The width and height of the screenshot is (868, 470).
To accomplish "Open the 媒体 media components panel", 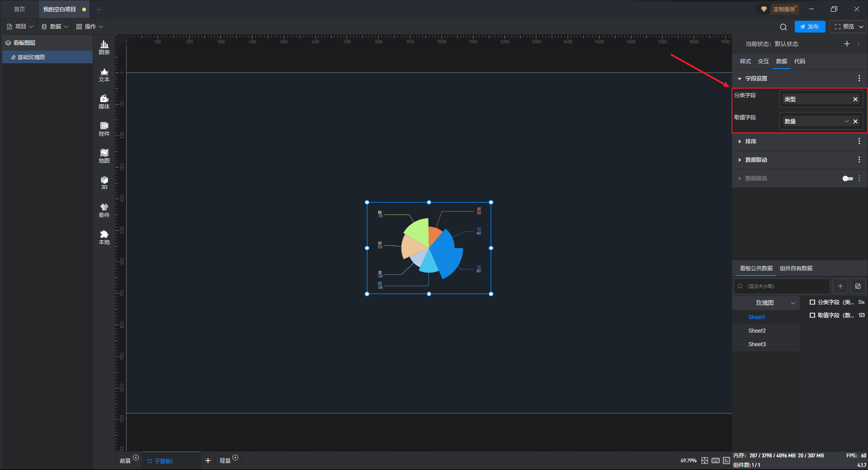I will tap(104, 102).
